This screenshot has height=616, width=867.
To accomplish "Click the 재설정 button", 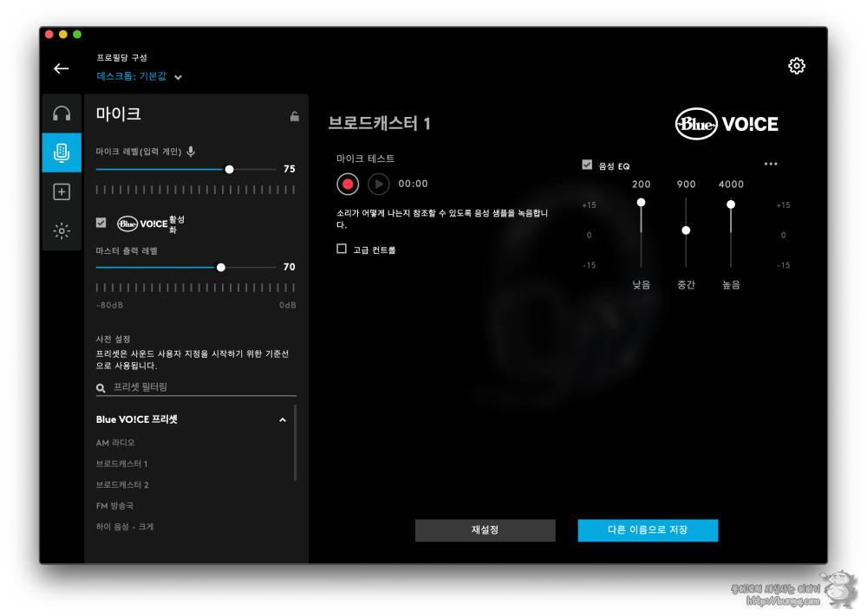I will coord(485,530).
